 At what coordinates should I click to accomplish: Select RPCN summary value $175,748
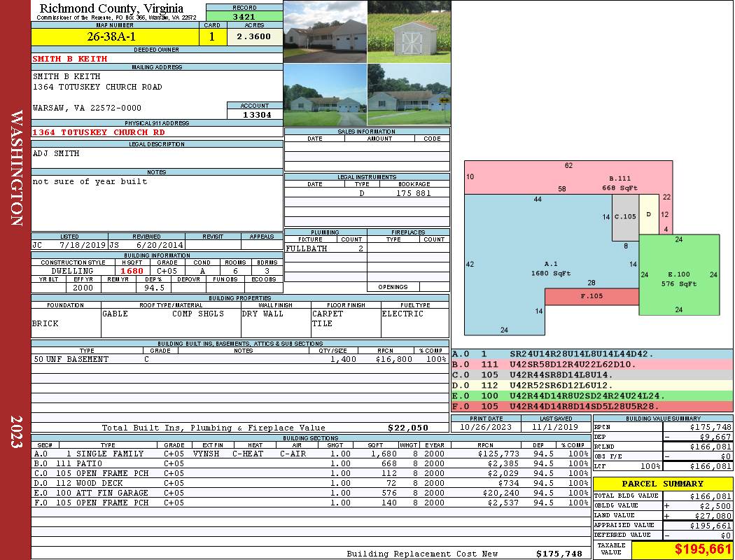(x=710, y=428)
